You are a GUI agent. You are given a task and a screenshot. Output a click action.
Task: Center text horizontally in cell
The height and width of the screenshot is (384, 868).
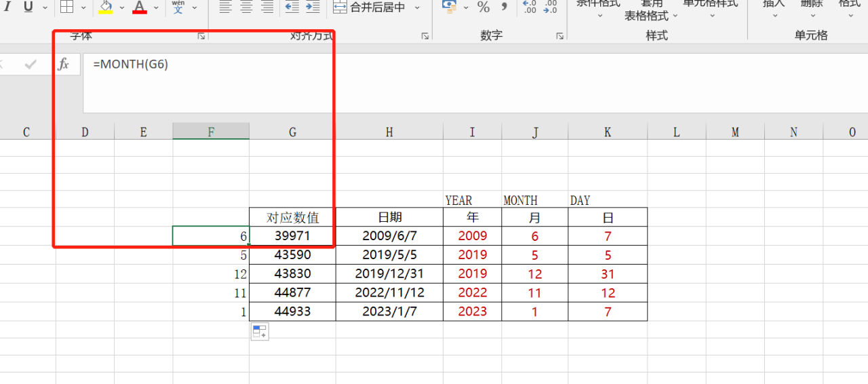point(247,7)
